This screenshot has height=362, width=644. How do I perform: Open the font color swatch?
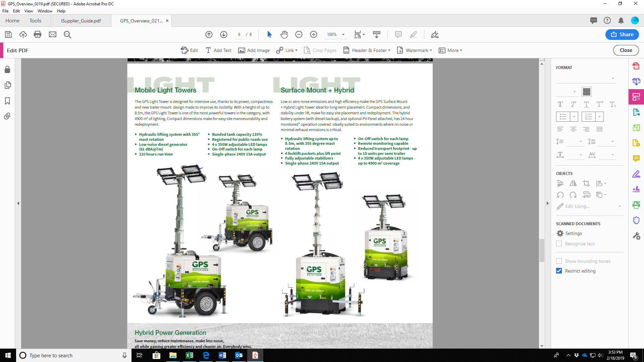click(587, 92)
